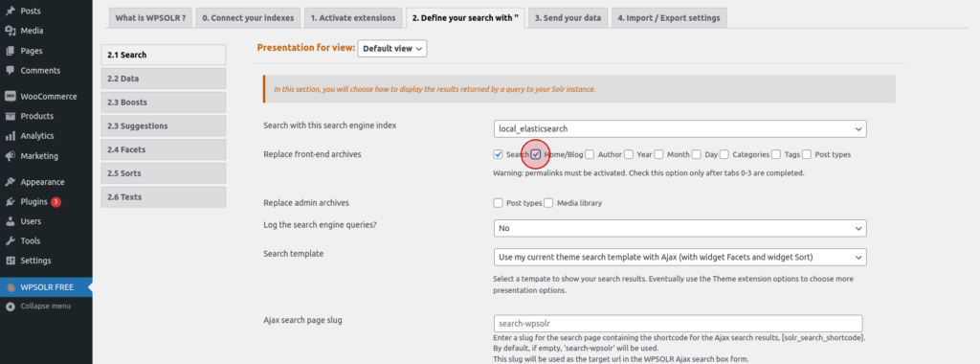
Task: Click the Ajax search page slug field
Action: (x=679, y=324)
